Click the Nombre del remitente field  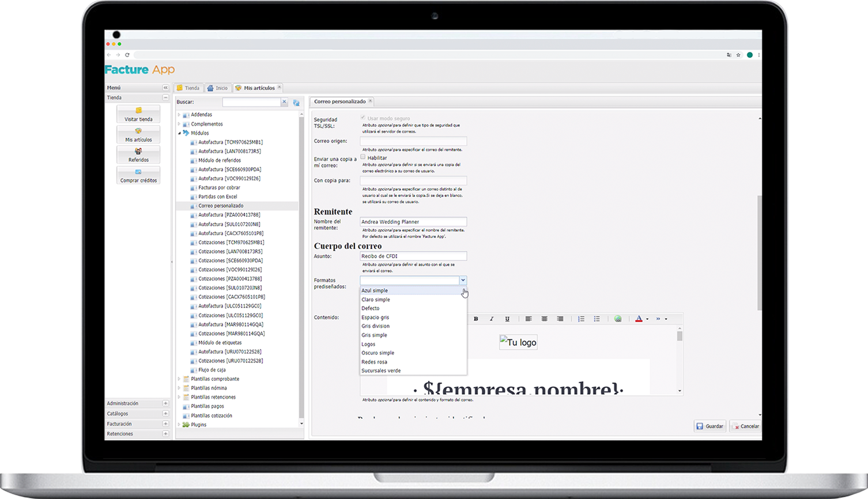(x=413, y=222)
